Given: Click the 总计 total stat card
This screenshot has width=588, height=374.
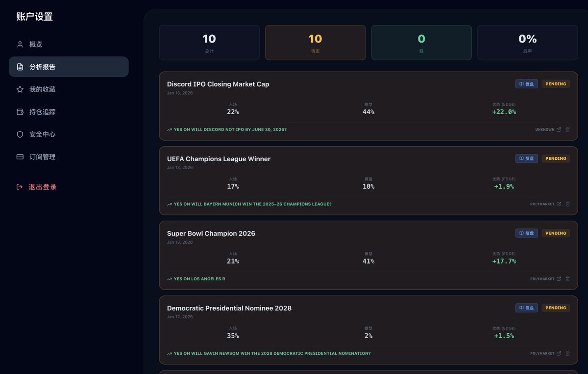Looking at the screenshot, I should click(209, 43).
